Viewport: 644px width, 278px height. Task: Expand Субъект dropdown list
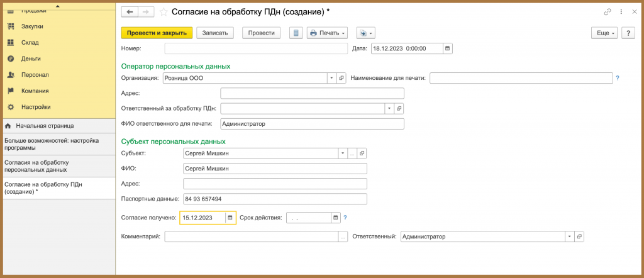[x=343, y=153]
